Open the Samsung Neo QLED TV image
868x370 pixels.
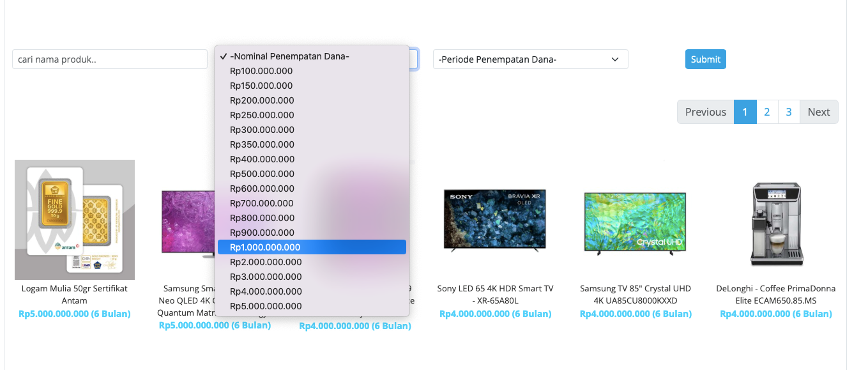(188, 224)
